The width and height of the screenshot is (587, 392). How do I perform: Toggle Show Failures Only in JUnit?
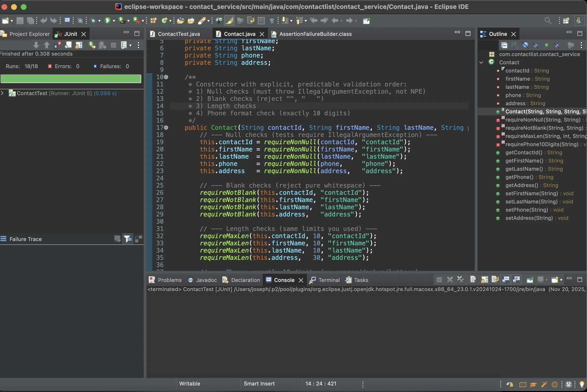pyautogui.click(x=57, y=45)
